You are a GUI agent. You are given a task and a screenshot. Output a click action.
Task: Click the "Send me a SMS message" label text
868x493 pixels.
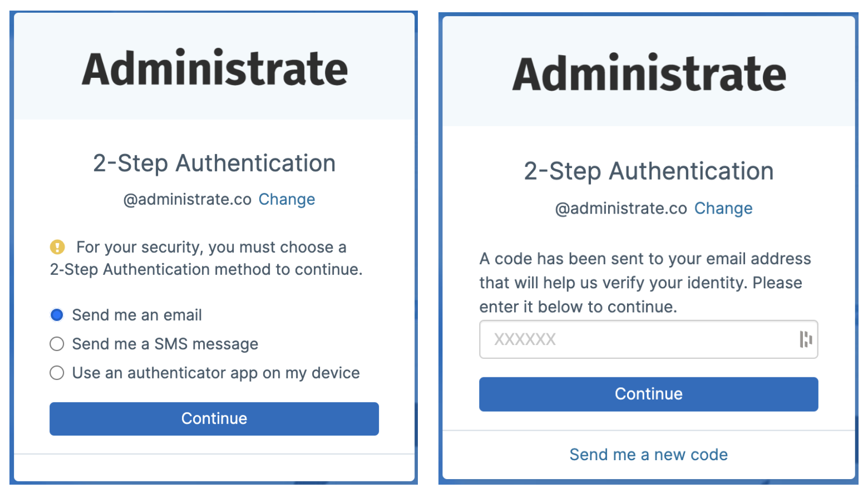coord(165,344)
